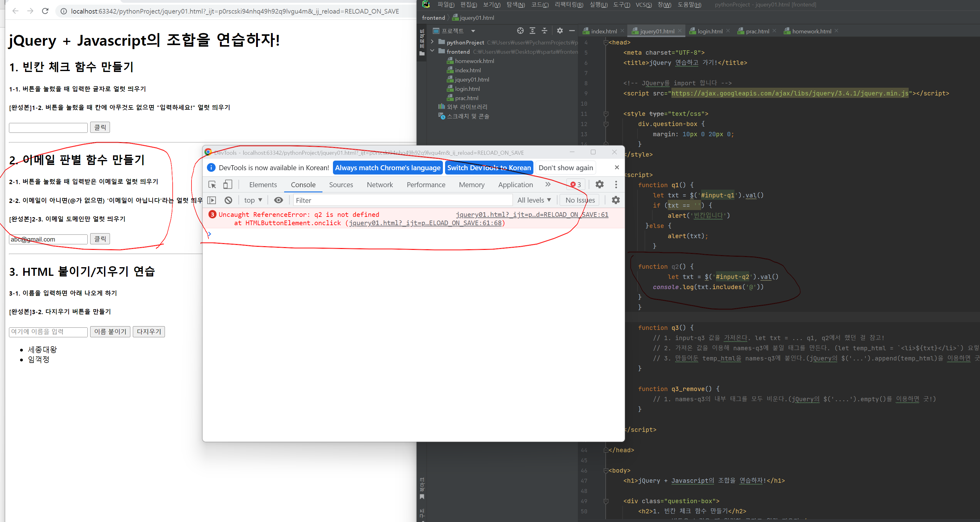Focus the console Filter input field
The height and width of the screenshot is (522, 980).
coord(402,200)
